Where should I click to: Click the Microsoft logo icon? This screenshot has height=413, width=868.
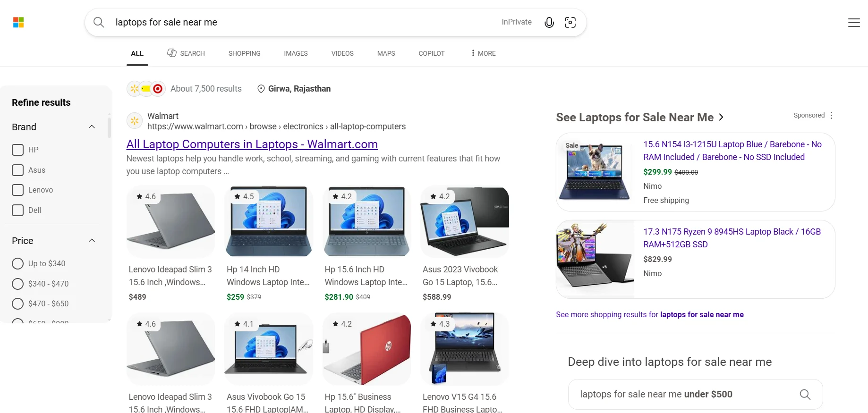(18, 22)
